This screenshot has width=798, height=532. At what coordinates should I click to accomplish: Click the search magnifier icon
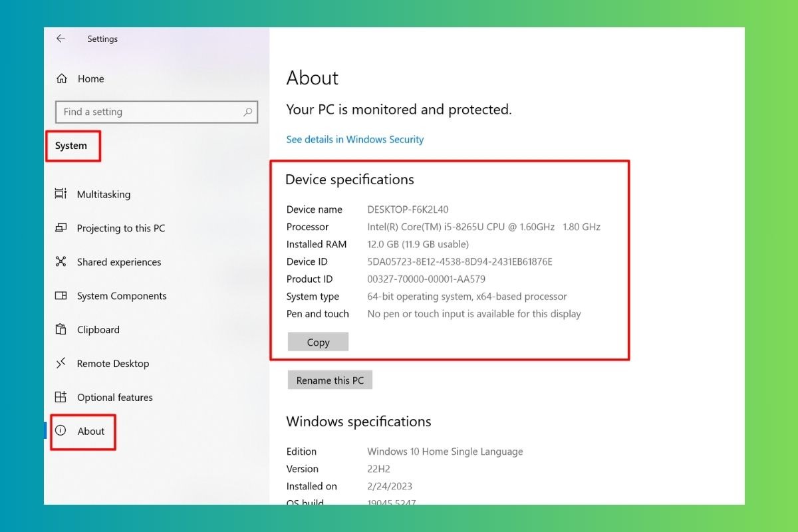click(248, 112)
